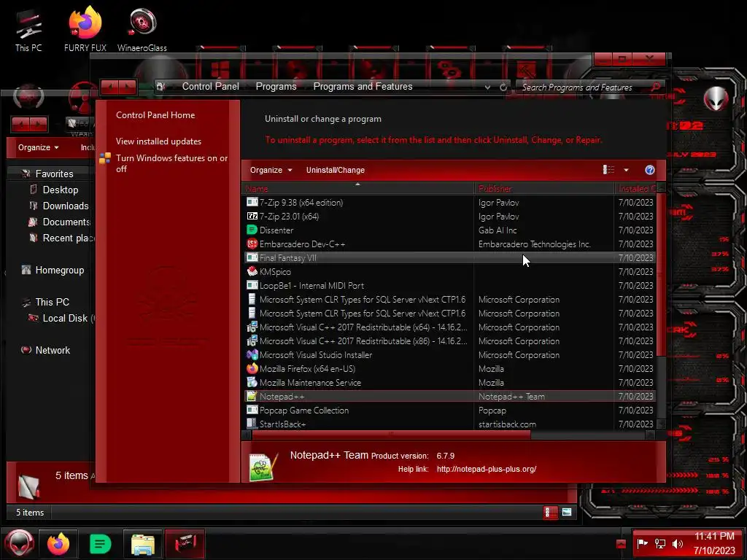Viewport: 747px width, 560px height.
Task: Click the Alienware Start orb on taskbar
Action: pos(19,542)
